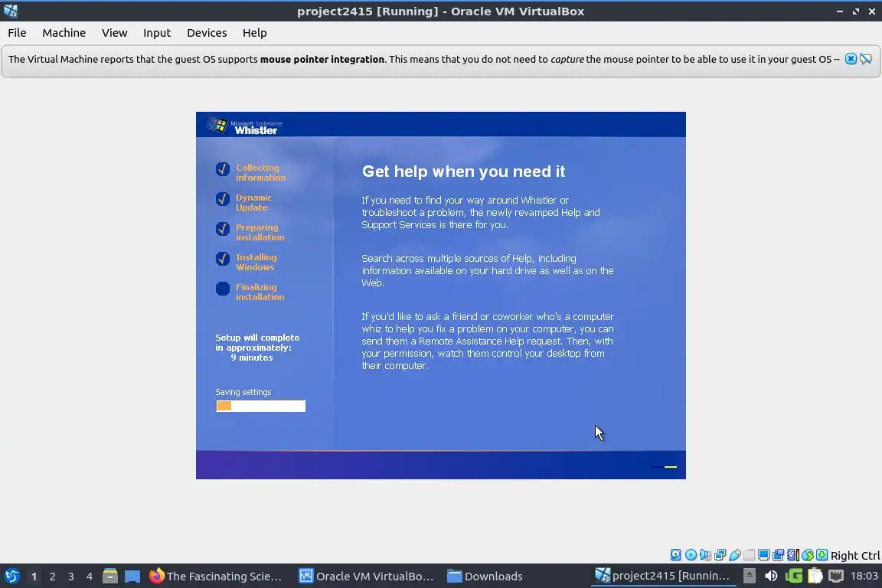Open the File menu
882x588 pixels.
tap(17, 33)
